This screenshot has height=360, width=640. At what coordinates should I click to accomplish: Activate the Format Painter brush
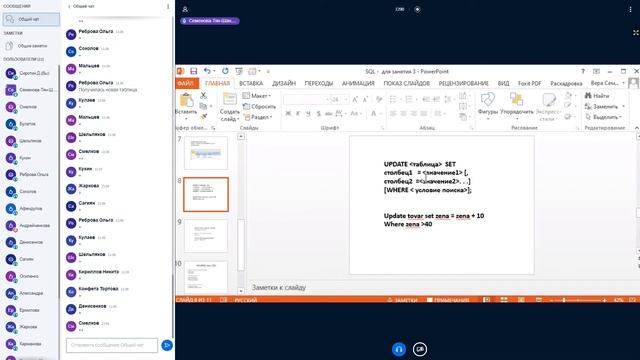click(203, 117)
